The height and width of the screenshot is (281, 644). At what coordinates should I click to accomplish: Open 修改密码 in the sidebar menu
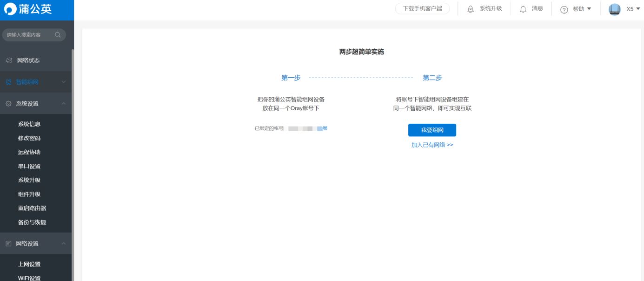click(29, 138)
